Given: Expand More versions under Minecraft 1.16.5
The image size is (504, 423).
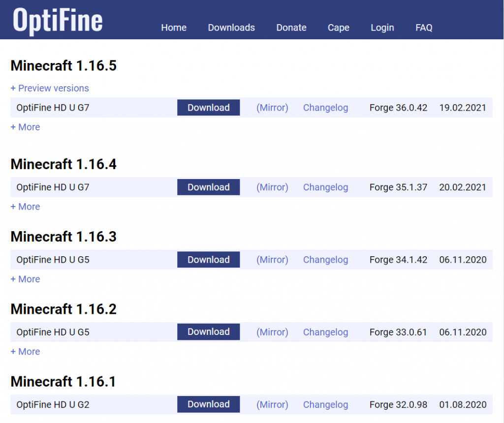Looking at the screenshot, I should coord(26,127).
